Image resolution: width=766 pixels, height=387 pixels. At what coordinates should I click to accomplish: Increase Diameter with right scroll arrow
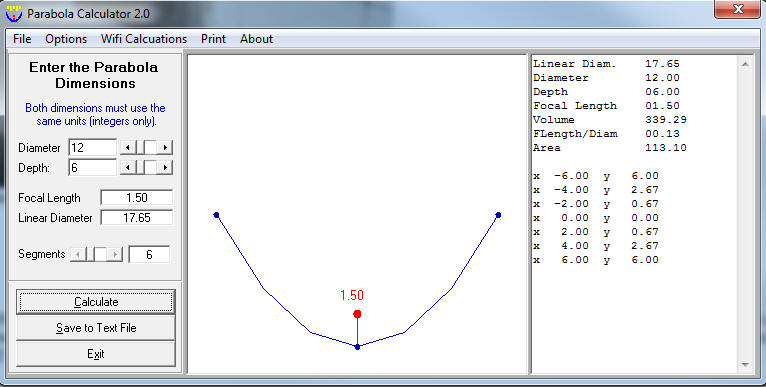[165, 147]
